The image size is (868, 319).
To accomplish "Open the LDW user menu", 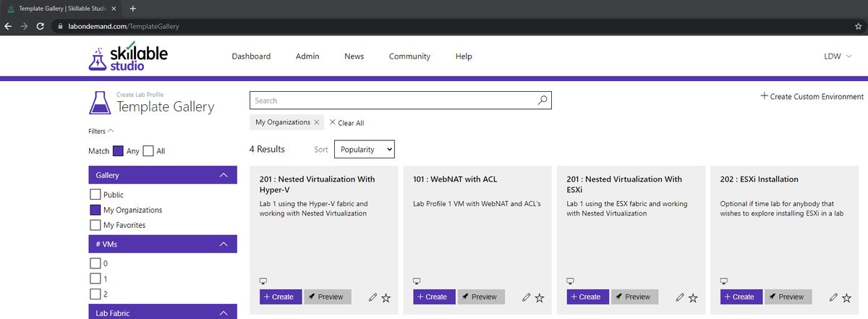I will [838, 56].
